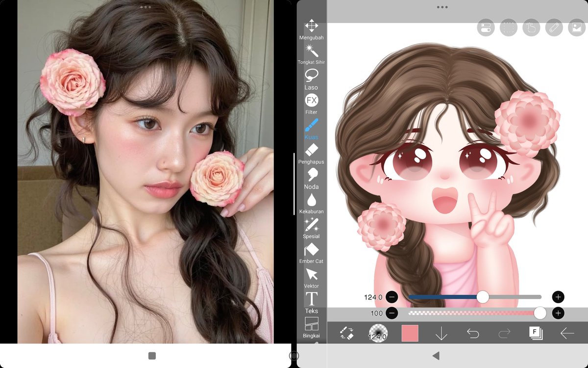Tap the Android home circle button
588x368 pixels.
click(294, 356)
